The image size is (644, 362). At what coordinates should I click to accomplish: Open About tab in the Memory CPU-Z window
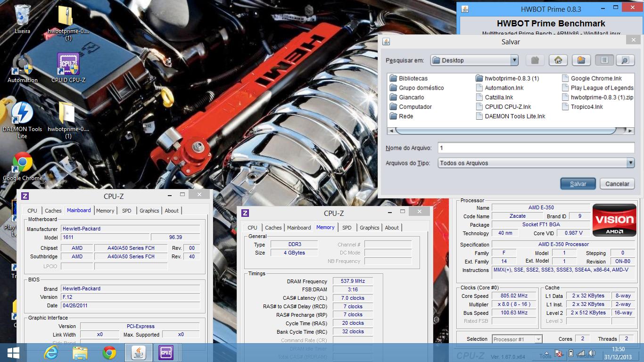[392, 228]
